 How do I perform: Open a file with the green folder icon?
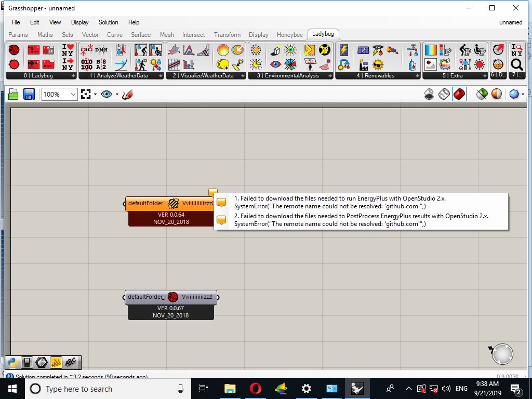pos(13,94)
